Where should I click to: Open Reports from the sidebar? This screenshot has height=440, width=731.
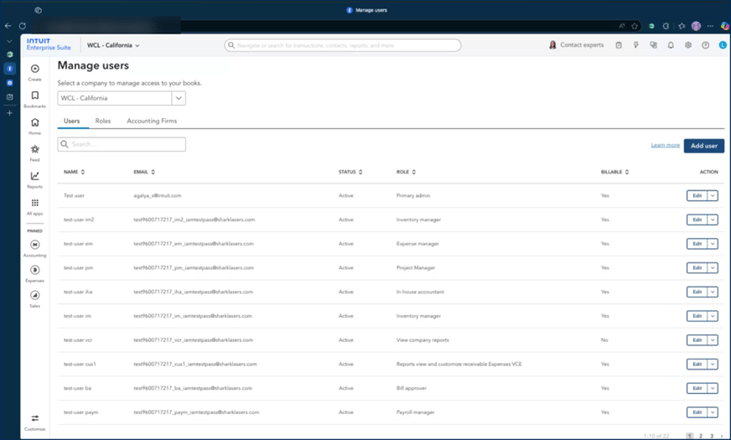pos(35,177)
